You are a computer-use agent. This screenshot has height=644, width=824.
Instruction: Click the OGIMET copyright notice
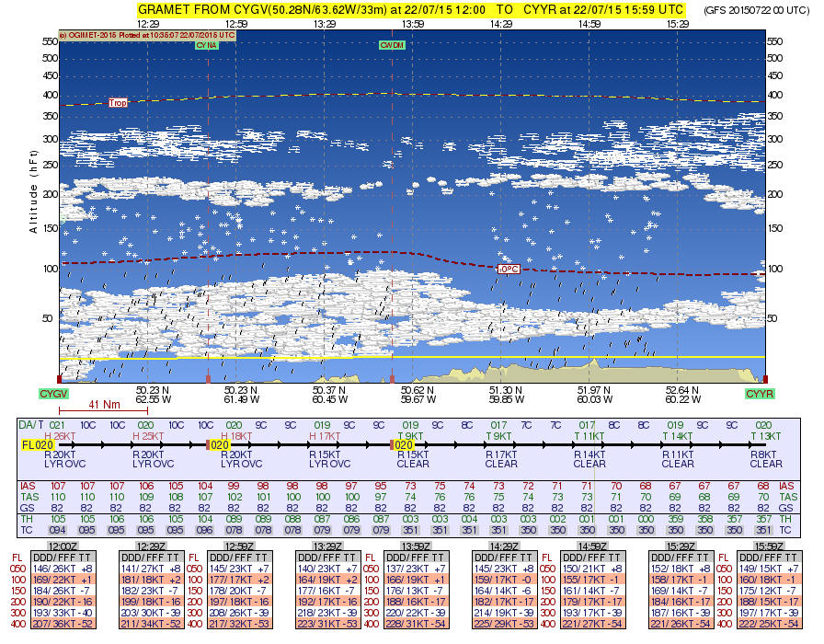[x=147, y=35]
